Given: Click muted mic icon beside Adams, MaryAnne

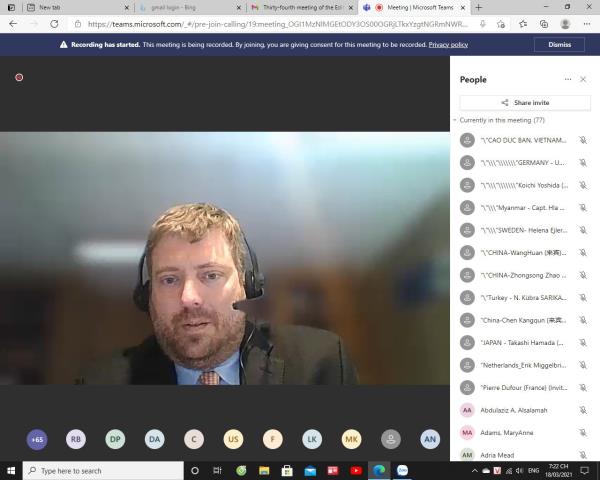Looking at the screenshot, I should click(x=582, y=432).
